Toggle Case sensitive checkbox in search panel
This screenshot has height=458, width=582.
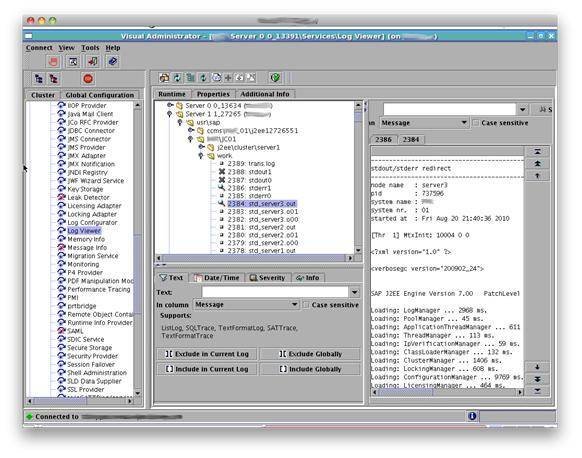(475, 122)
